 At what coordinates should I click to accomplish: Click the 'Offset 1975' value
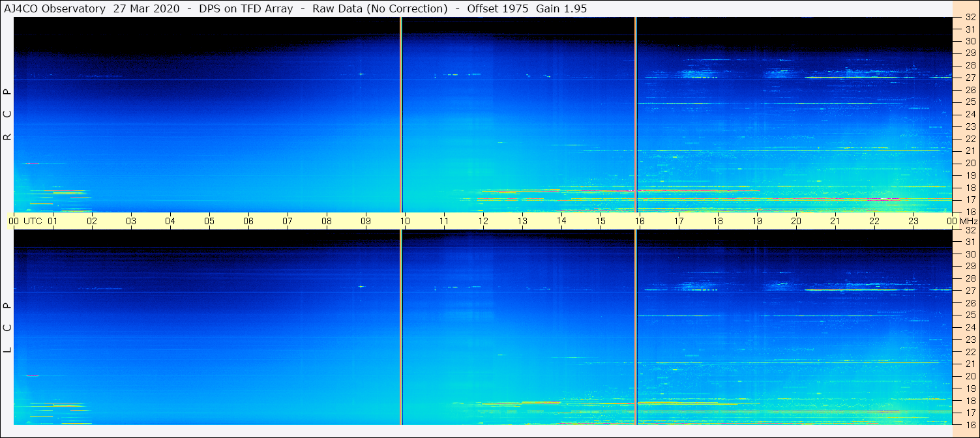[497, 9]
